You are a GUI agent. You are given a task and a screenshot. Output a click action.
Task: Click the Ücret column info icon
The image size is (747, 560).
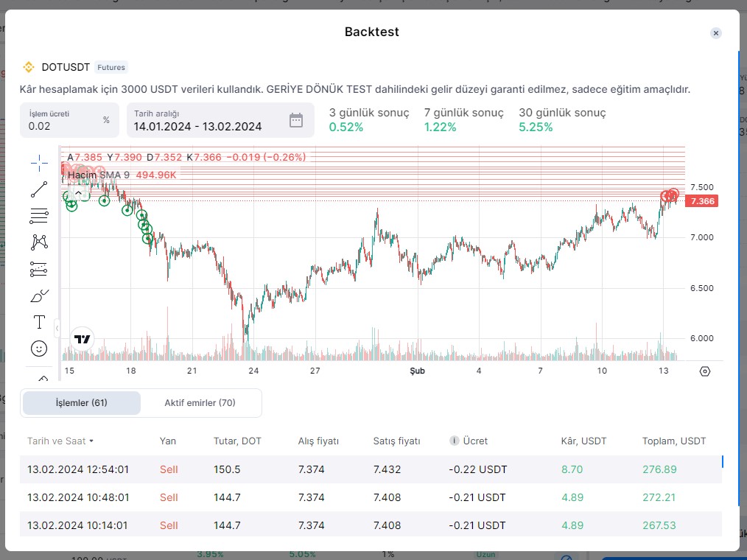tap(454, 441)
